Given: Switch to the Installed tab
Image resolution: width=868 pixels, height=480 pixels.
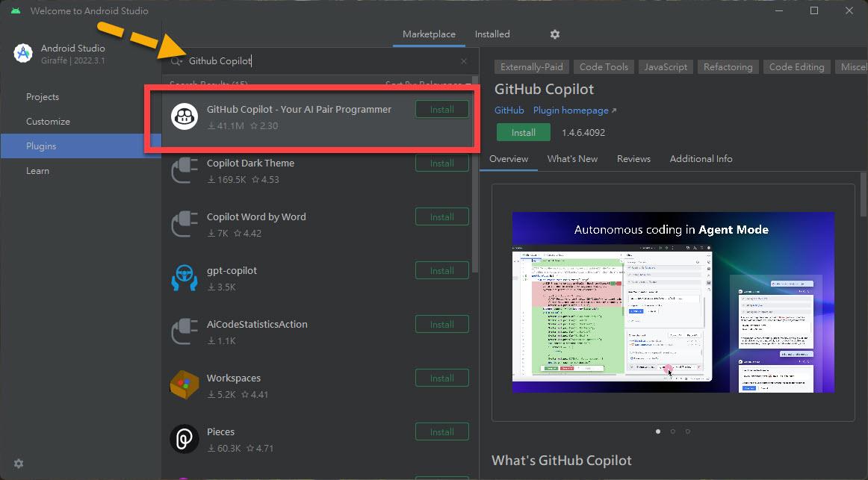Looking at the screenshot, I should pyautogui.click(x=492, y=34).
